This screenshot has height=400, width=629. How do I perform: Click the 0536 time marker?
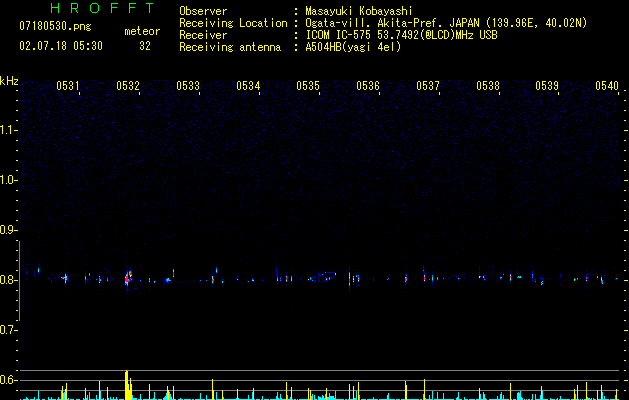pos(368,86)
